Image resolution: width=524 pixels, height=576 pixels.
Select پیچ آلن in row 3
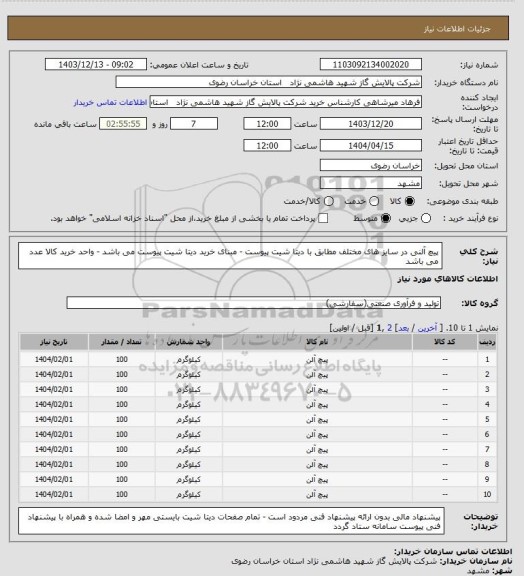(317, 389)
